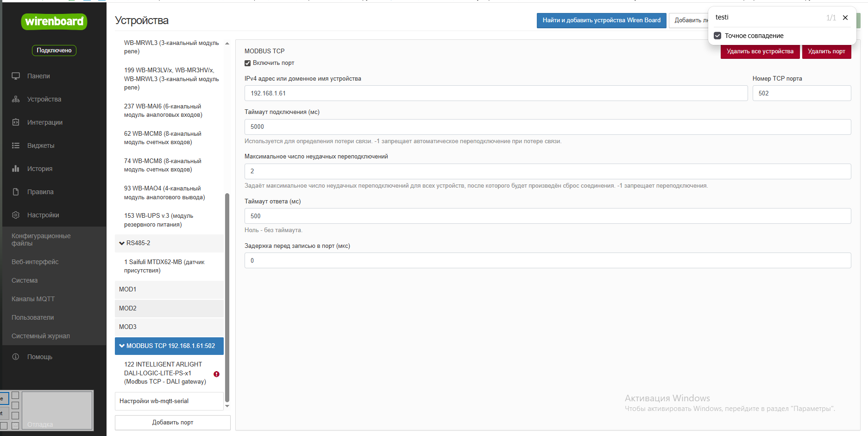Image resolution: width=868 pixels, height=436 pixels.
Task: Click Найти и добавить устройства Wiren Board
Action: [601, 20]
